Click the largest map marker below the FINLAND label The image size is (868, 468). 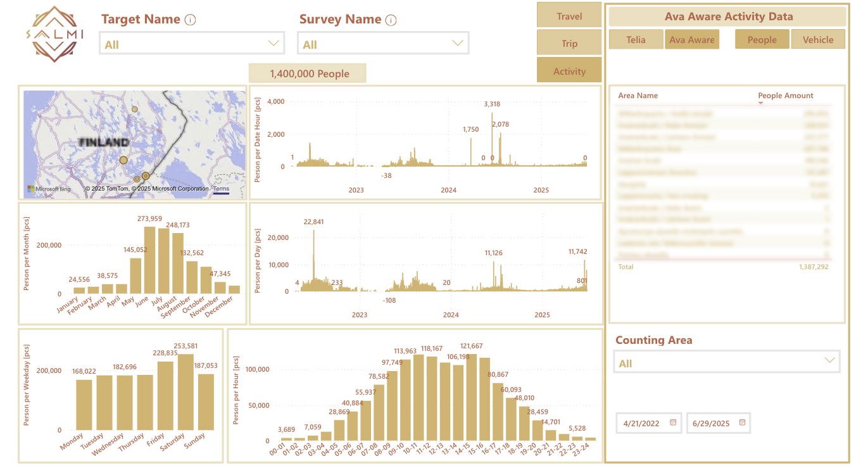click(x=123, y=160)
